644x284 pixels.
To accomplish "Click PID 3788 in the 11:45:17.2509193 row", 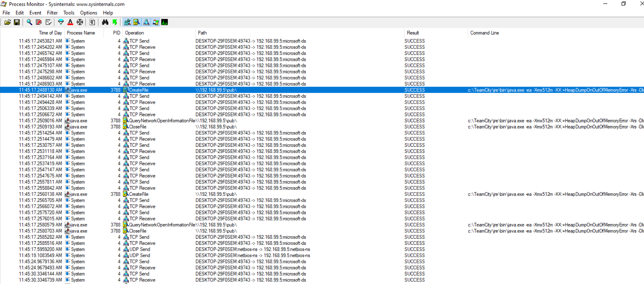I will click(x=115, y=127).
